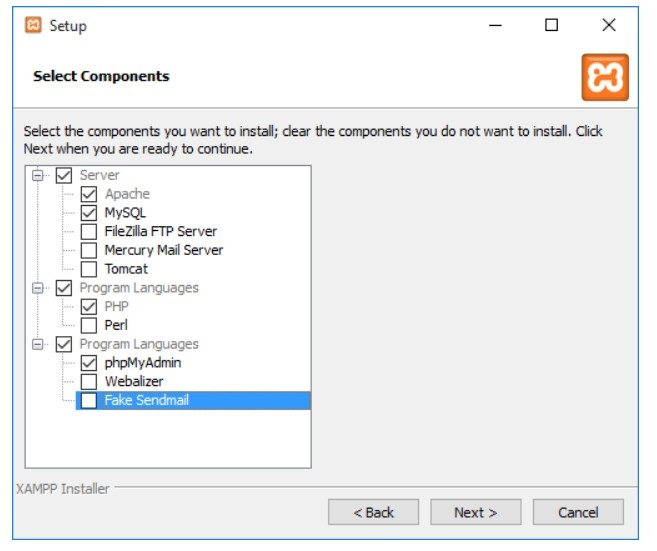Cancel the XAMPP installation
This screenshot has height=551, width=657.
tap(578, 512)
